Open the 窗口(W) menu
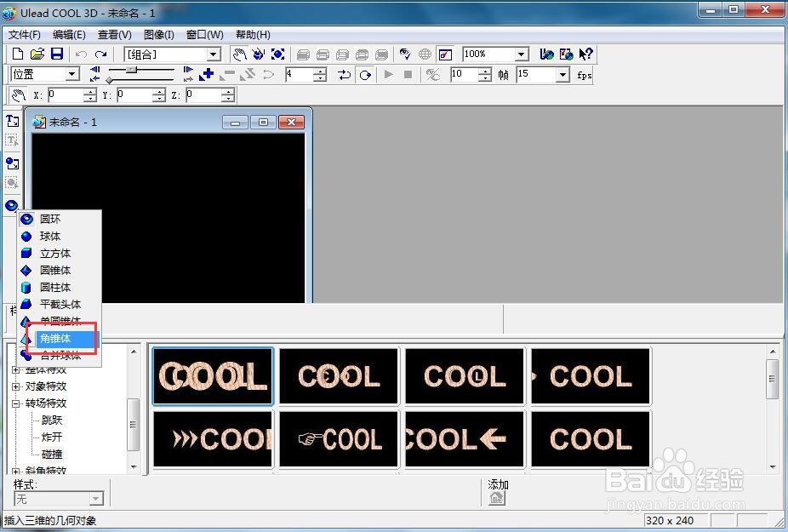The height and width of the screenshot is (532, 788). pyautogui.click(x=204, y=35)
